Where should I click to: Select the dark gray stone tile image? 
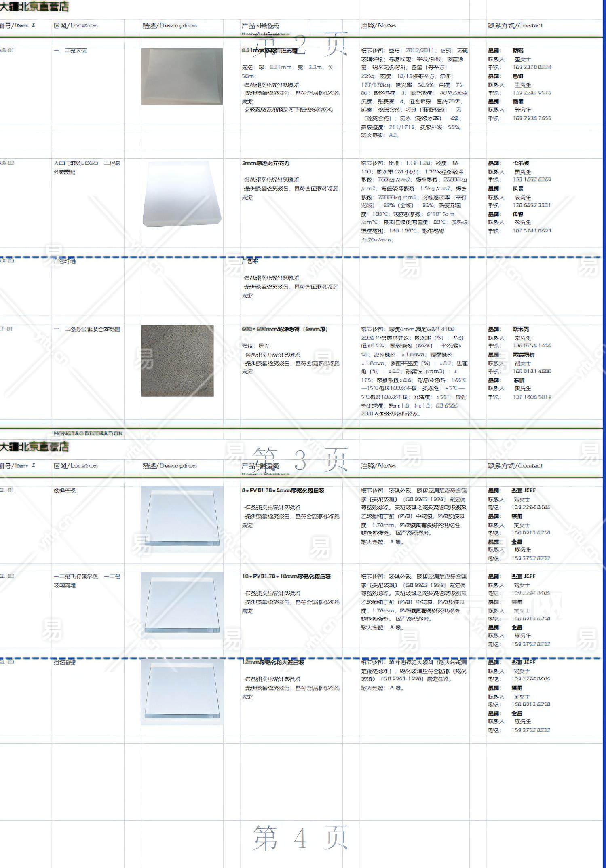coord(177,361)
